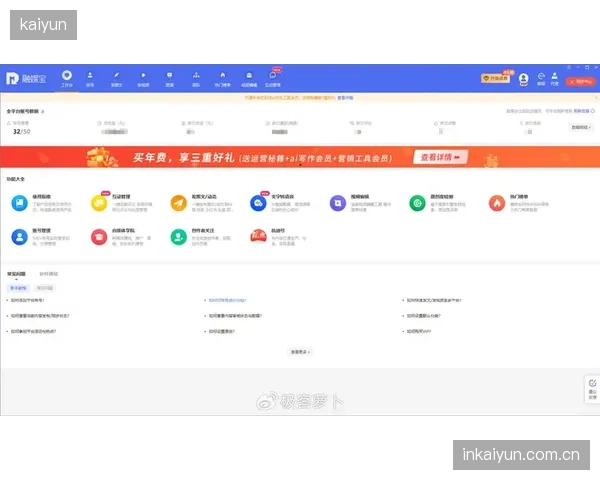Switch to the 软件通知 section tab

click(49, 274)
